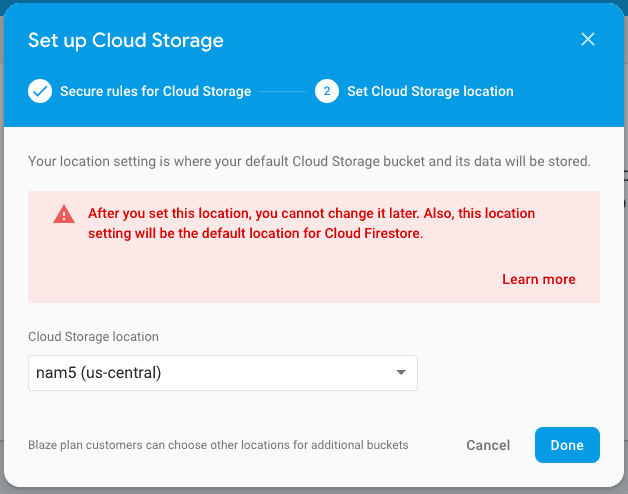Image resolution: width=628 pixels, height=494 pixels.
Task: Close the Set up Cloud Storage dialog
Action: pyautogui.click(x=588, y=40)
